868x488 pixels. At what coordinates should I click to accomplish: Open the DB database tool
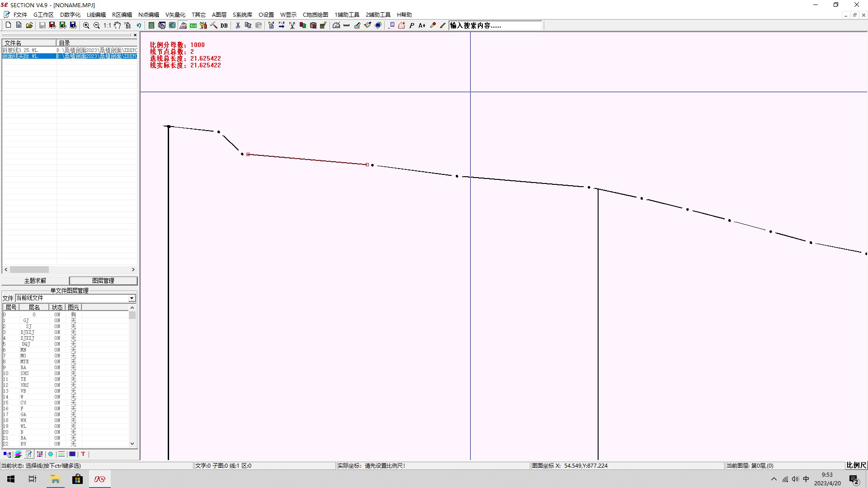click(x=224, y=25)
